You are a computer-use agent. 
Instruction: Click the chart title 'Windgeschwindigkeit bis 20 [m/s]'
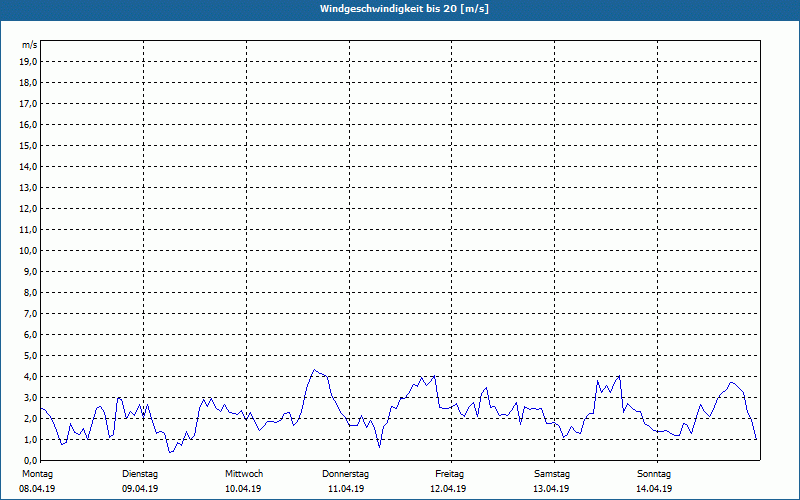(x=404, y=9)
